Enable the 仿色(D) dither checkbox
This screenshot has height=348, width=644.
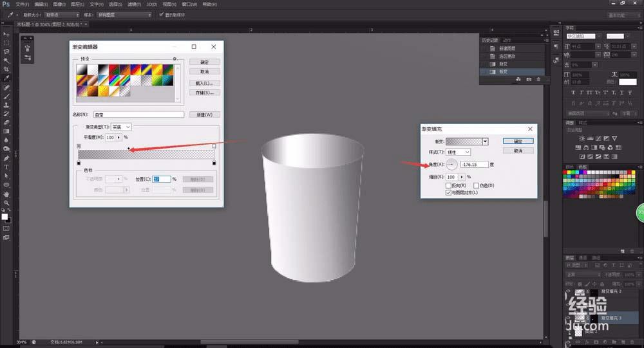pos(477,185)
